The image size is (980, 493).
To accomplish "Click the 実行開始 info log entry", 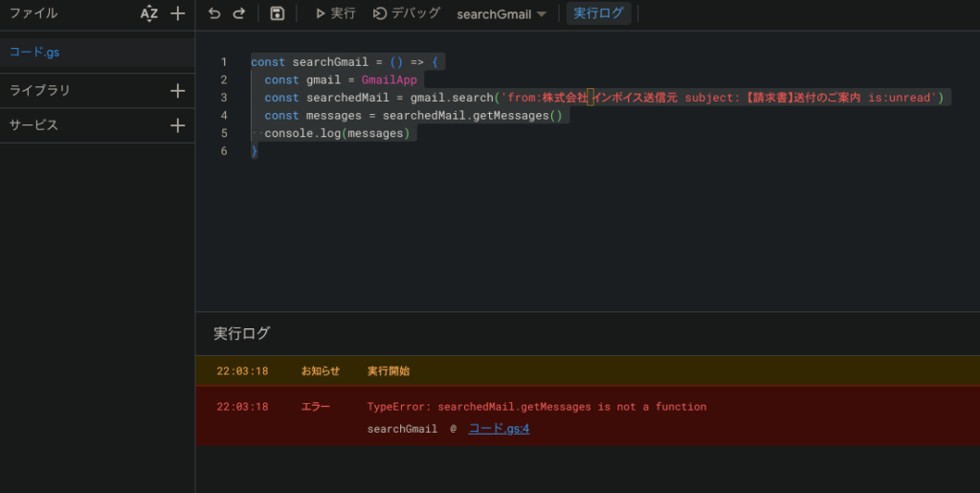I will click(x=389, y=371).
